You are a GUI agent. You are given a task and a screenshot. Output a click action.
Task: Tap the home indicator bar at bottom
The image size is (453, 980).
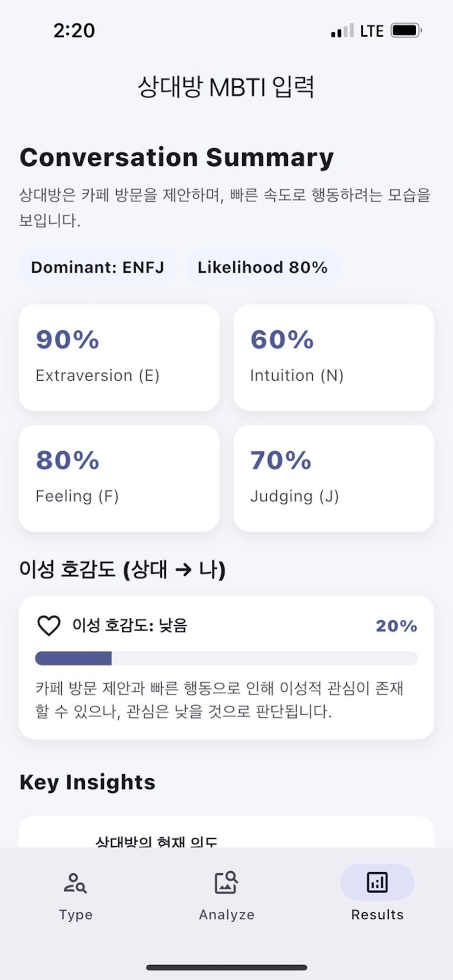click(x=226, y=967)
